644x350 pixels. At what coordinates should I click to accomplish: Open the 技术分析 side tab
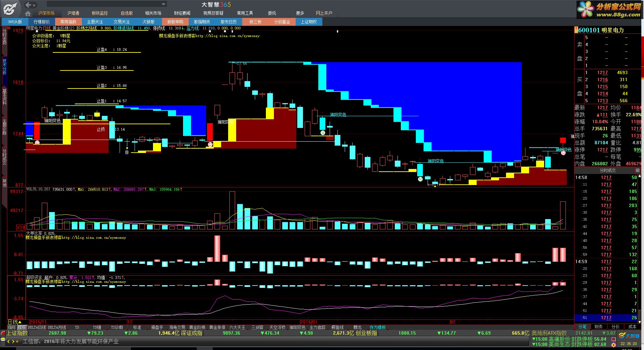point(4,66)
